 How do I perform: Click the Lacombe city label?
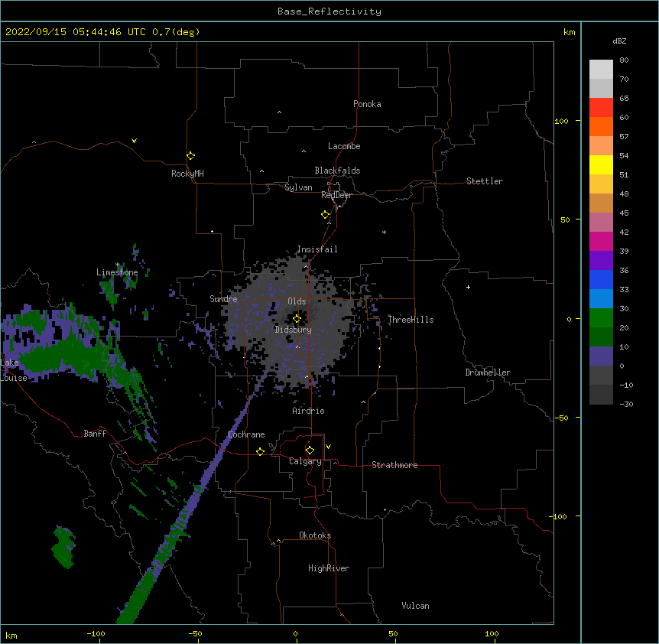[x=344, y=146]
